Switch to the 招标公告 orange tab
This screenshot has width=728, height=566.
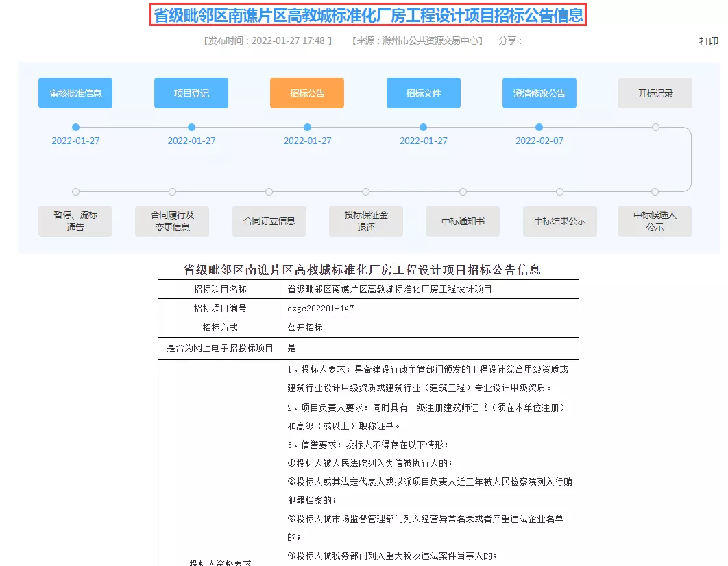(x=307, y=93)
